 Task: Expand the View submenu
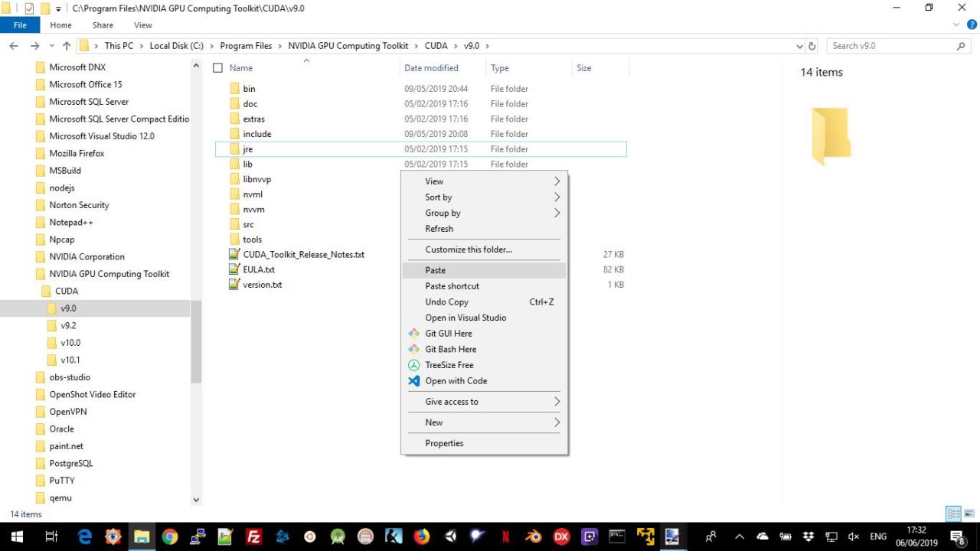(484, 181)
